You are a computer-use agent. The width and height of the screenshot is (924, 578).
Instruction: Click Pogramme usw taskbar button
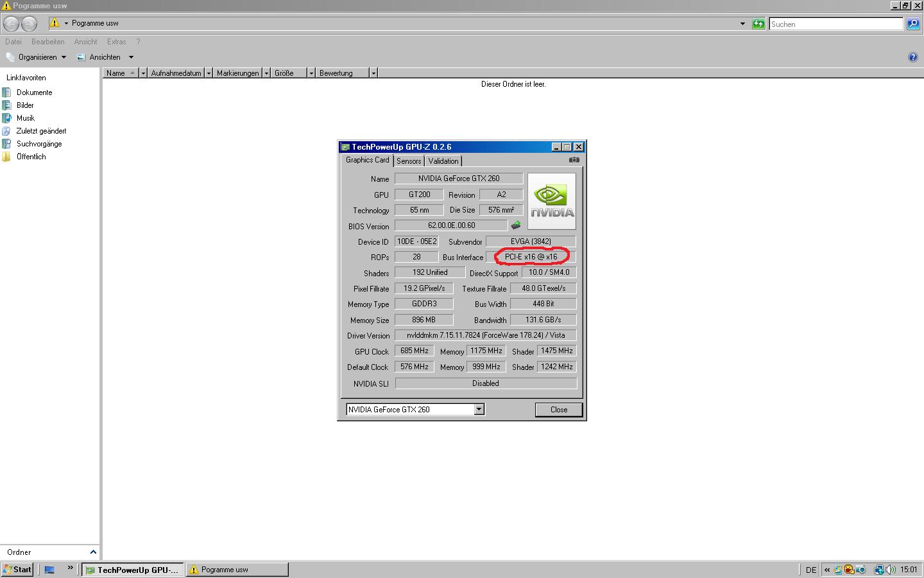[237, 570]
